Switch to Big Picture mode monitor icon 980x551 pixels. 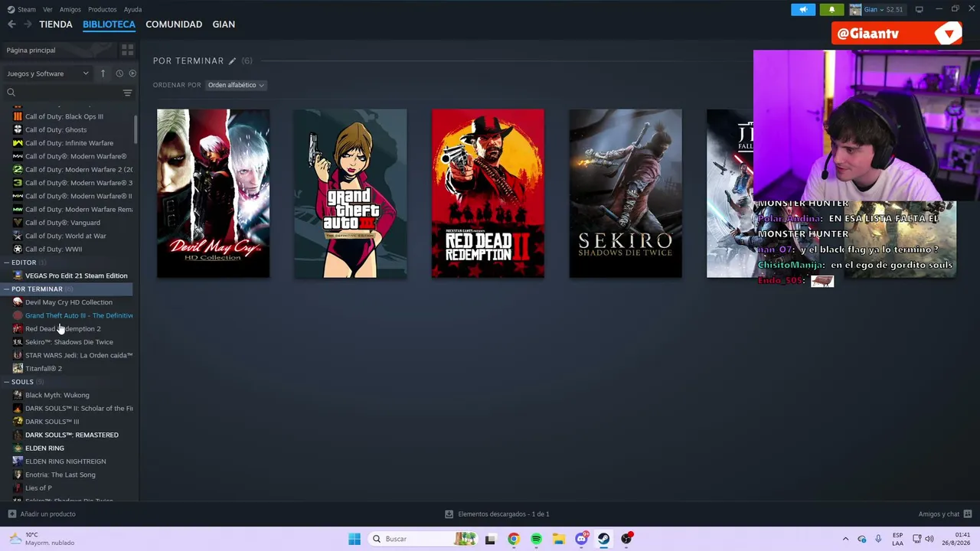coord(919,9)
